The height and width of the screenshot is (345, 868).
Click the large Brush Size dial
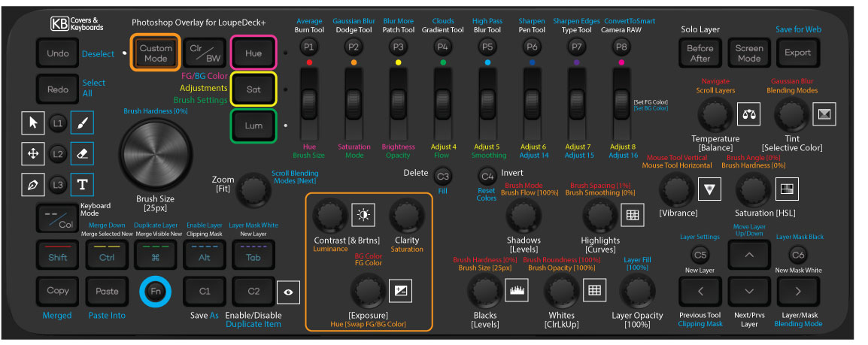click(156, 153)
